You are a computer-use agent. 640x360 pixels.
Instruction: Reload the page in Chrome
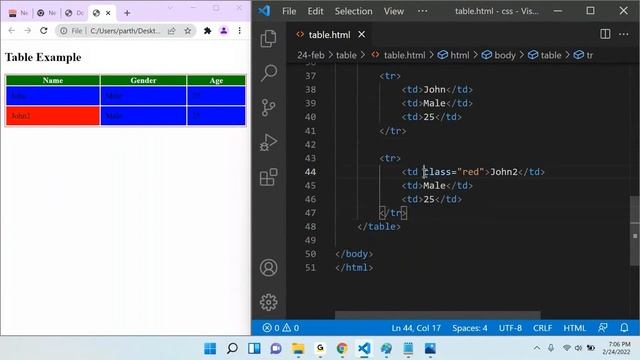[44, 31]
